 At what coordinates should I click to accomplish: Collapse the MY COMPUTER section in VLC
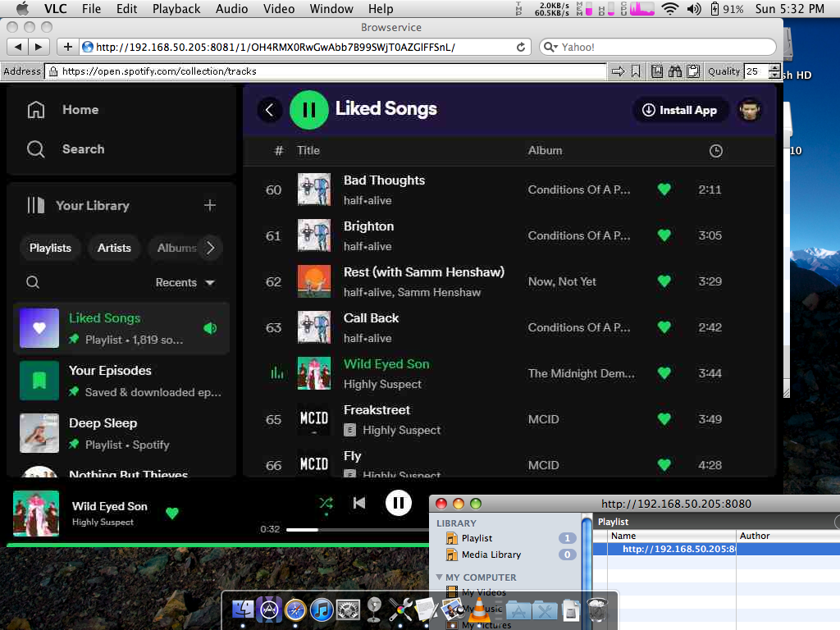tap(440, 577)
